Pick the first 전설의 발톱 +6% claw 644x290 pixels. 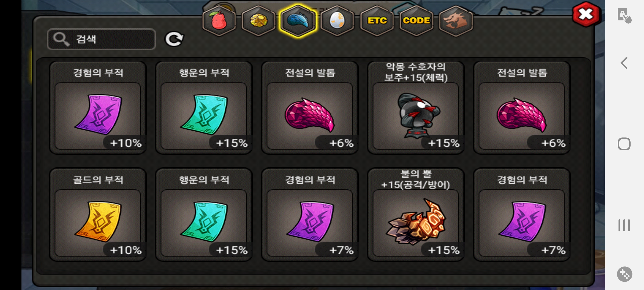310,107
